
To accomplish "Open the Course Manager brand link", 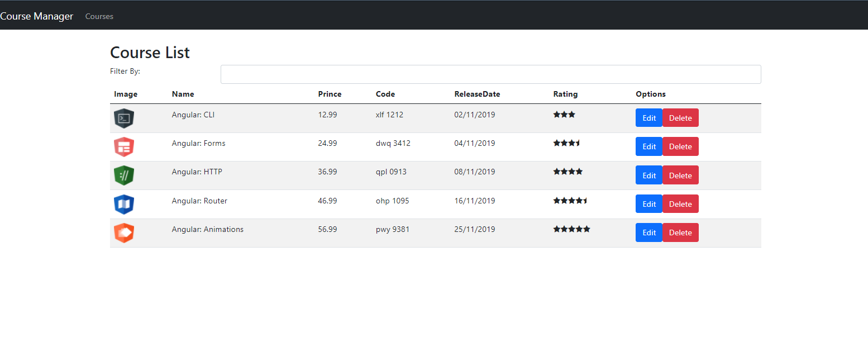I will pyautogui.click(x=36, y=16).
